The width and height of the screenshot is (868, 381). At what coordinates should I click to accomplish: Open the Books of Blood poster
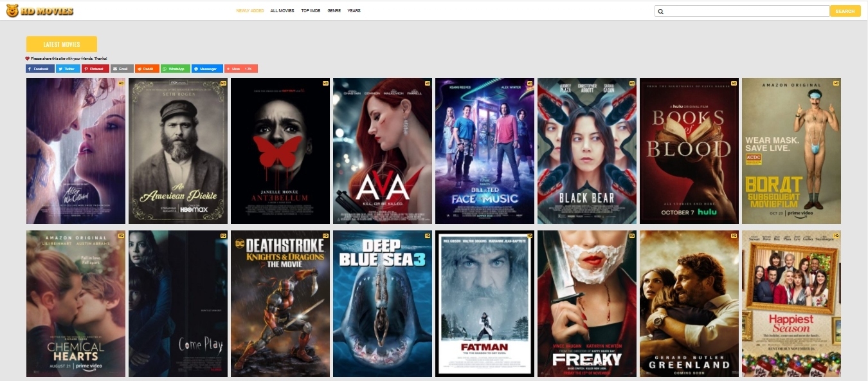point(689,151)
